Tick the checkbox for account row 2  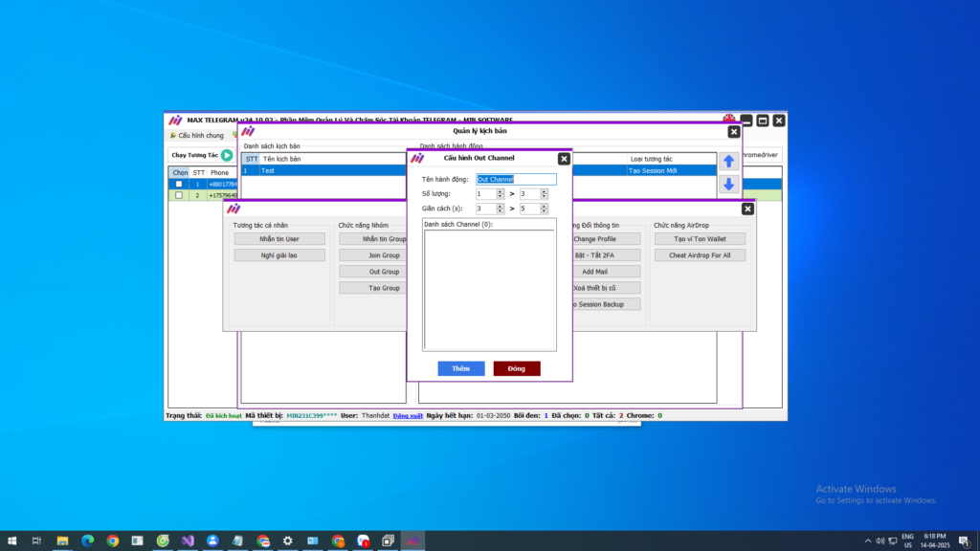179,195
